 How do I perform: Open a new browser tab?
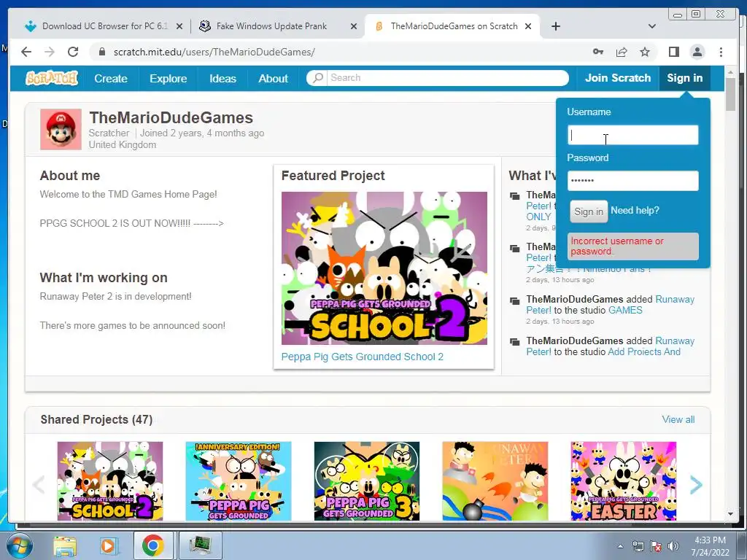[x=555, y=26]
